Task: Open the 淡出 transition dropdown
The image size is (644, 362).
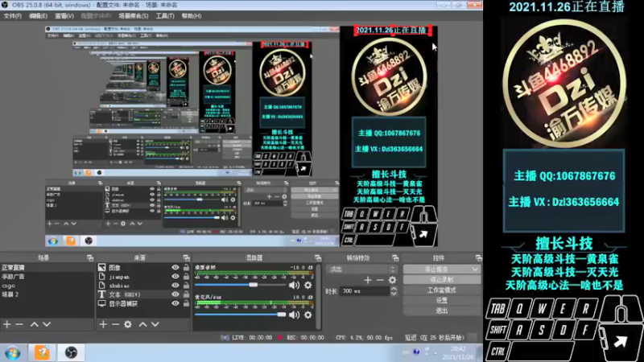Action: point(361,269)
